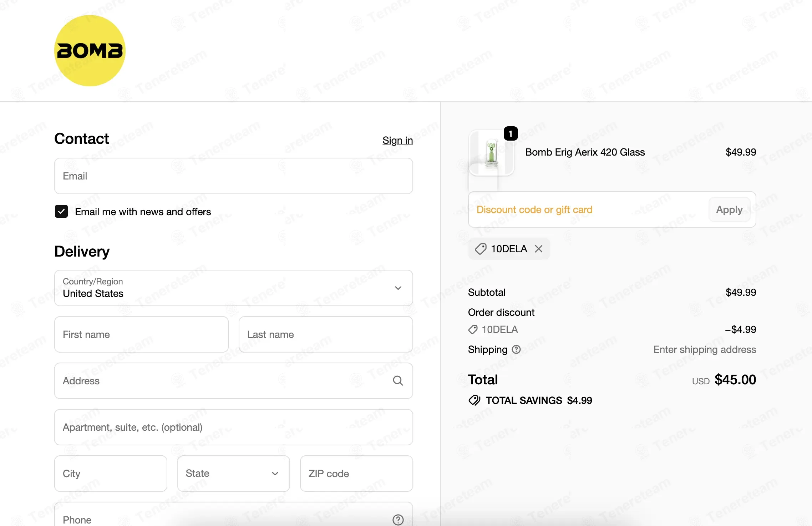Click the Subtotal $49.99 amount

pyautogui.click(x=741, y=292)
